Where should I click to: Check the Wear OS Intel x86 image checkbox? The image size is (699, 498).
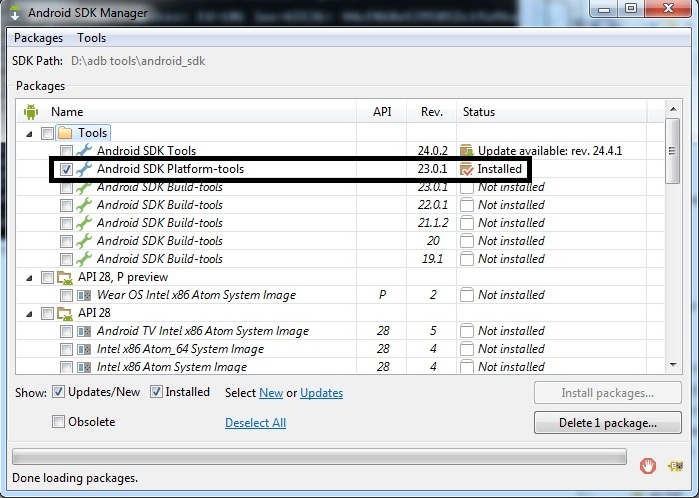[x=66, y=295]
